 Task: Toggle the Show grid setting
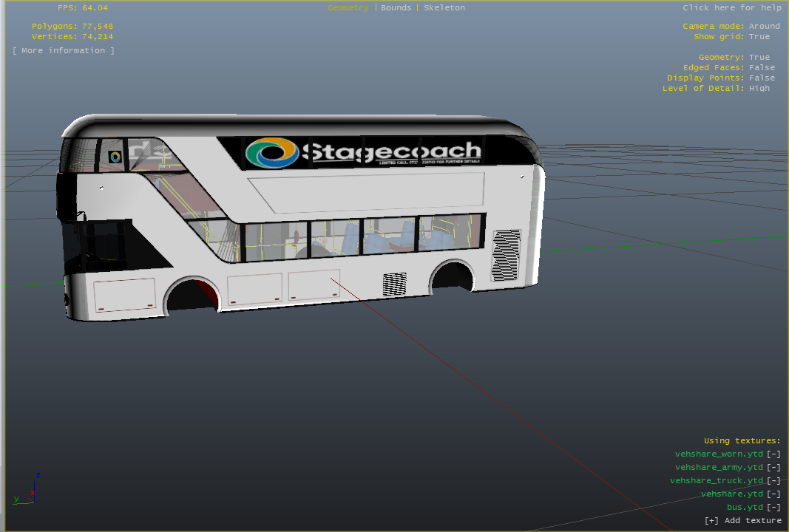pyautogui.click(x=759, y=36)
